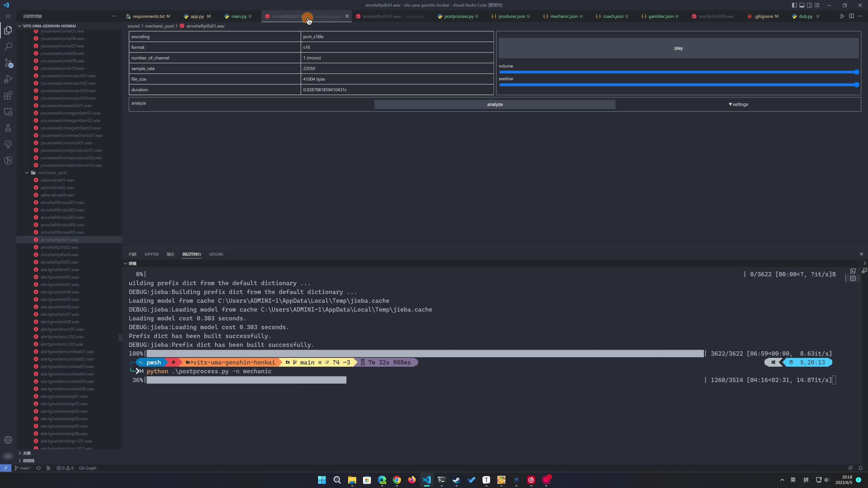Click the explorer scrollbar thumb
Viewport: 868px width, 488px height.
click(120, 338)
